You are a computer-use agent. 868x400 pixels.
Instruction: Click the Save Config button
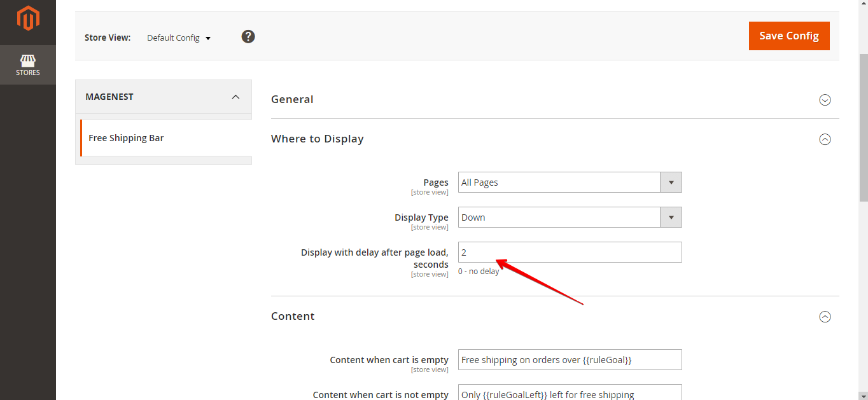point(789,36)
